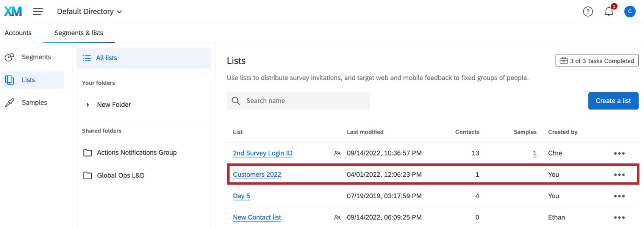Viewport: 644px width, 227px height.
Task: Click the Search name field
Action: [x=303, y=101]
